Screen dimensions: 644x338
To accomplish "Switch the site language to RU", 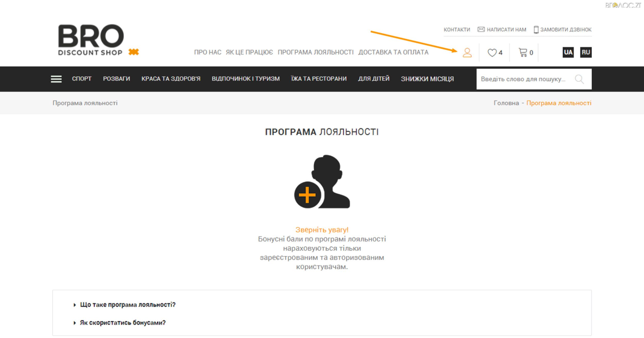I will point(586,52).
